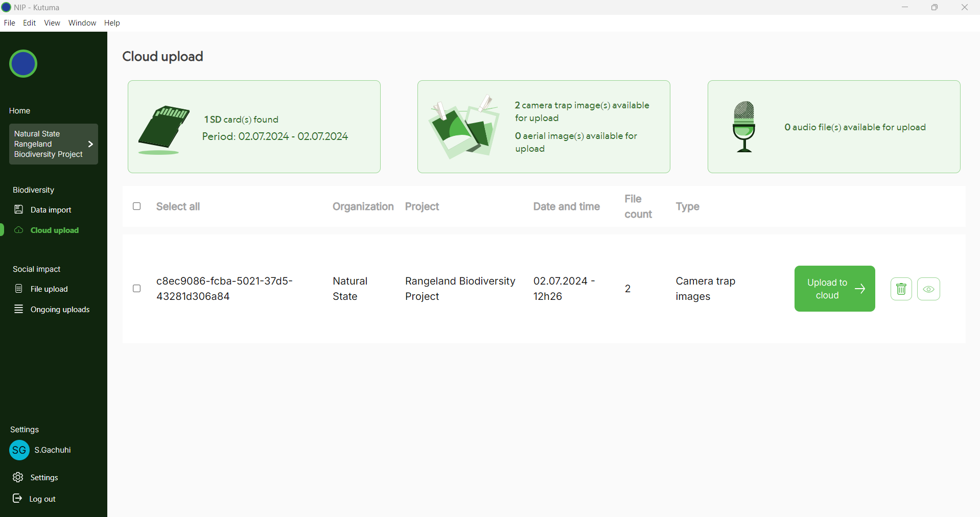980x517 pixels.
Task: Click Log out text
Action: point(42,499)
